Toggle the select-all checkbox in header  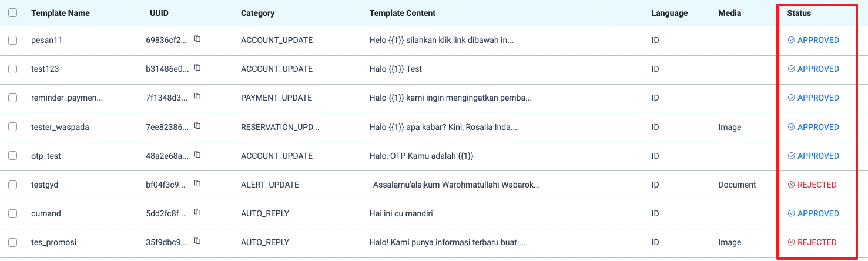click(13, 13)
